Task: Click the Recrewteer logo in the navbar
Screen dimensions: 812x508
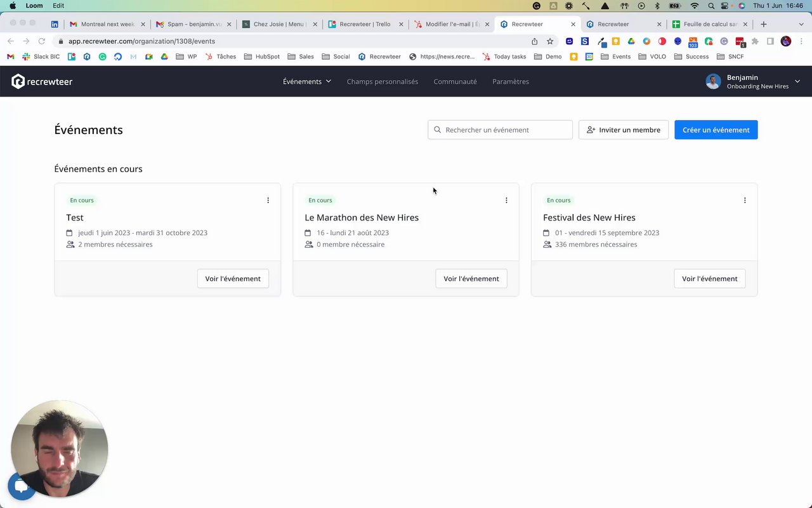Action: (x=42, y=81)
